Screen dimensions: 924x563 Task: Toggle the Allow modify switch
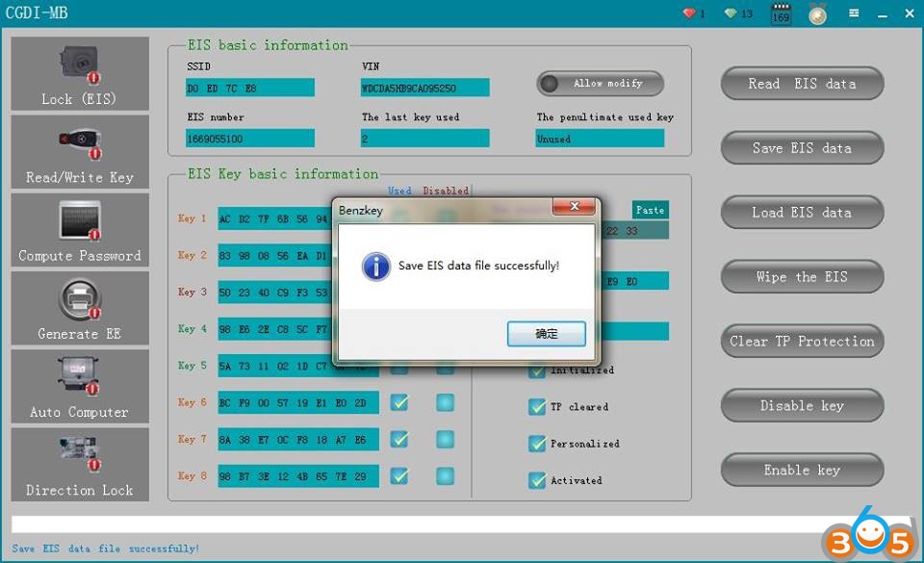[x=600, y=84]
